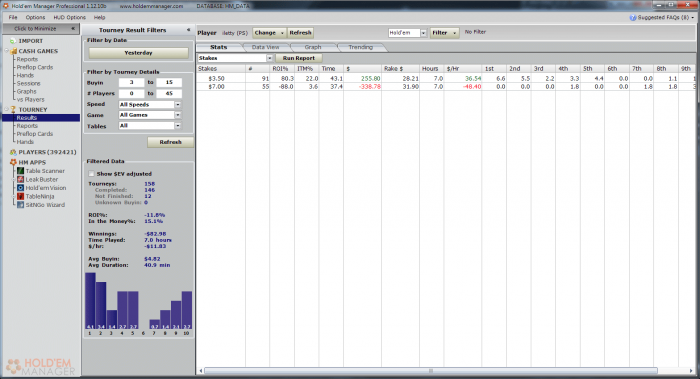The image size is (700, 379).
Task: Select Hands under Cash Games
Action: click(25, 75)
